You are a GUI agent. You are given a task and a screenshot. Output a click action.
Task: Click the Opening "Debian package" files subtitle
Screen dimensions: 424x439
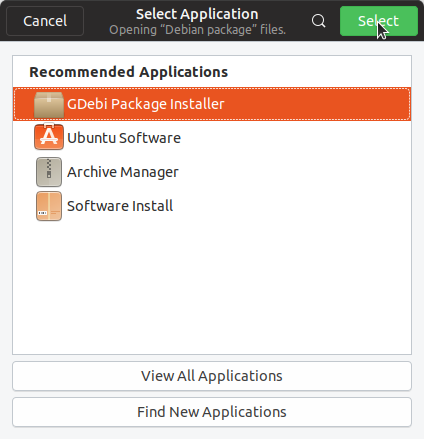point(198,30)
